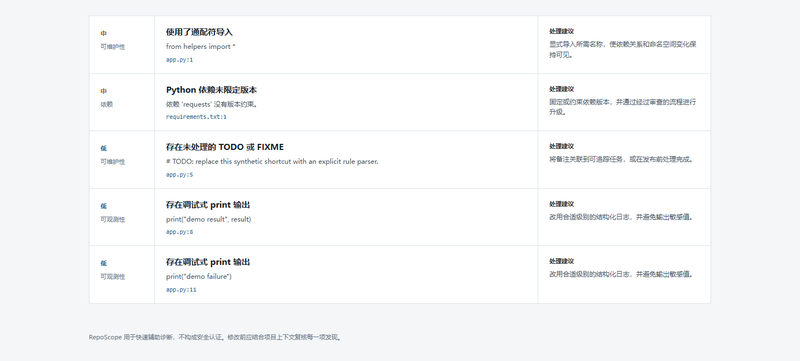
Task: Click logging advice text in the demo failure row
Action: [x=622, y=274]
